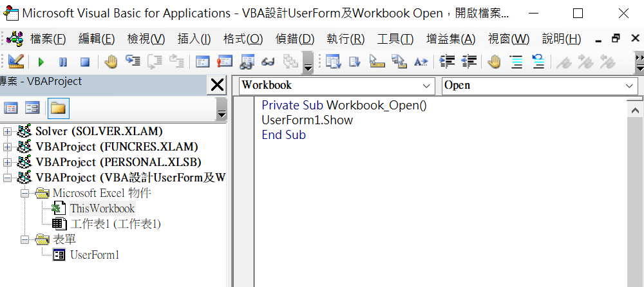Open the edit toolbar options overflow arrow

click(x=639, y=62)
